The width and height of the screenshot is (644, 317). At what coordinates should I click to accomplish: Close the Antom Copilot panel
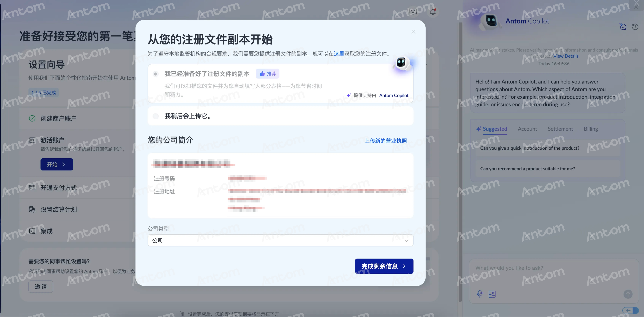(x=636, y=7)
